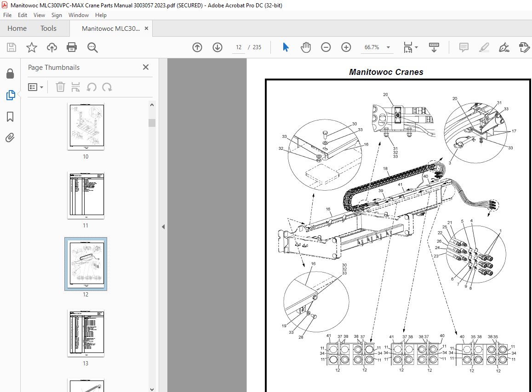
Task: Select the highlight text pen tool
Action: [x=484, y=47]
